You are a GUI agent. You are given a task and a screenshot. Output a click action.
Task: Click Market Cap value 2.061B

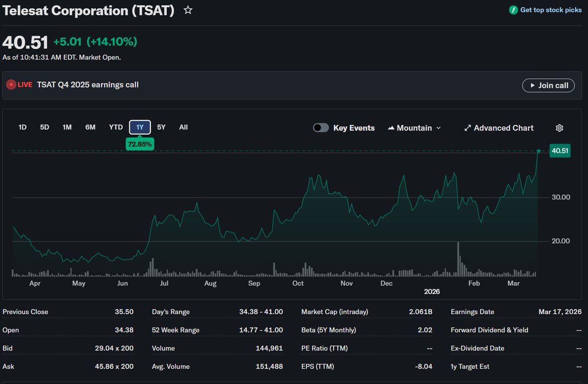421,312
